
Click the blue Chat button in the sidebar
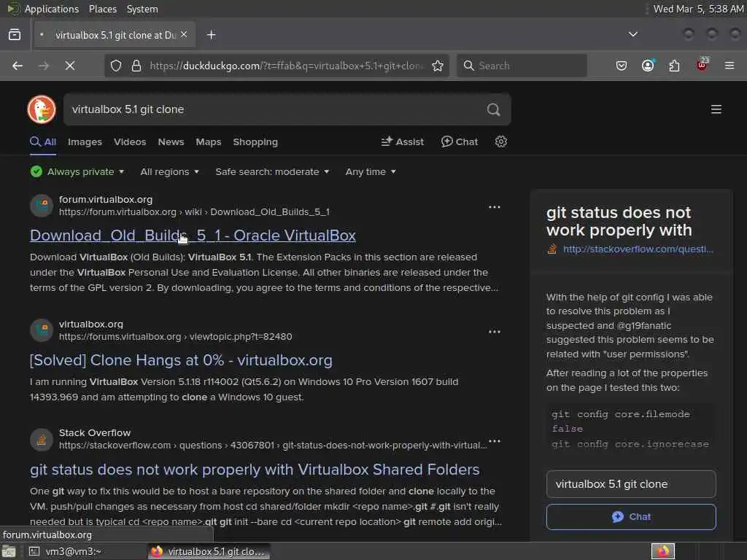tap(631, 517)
